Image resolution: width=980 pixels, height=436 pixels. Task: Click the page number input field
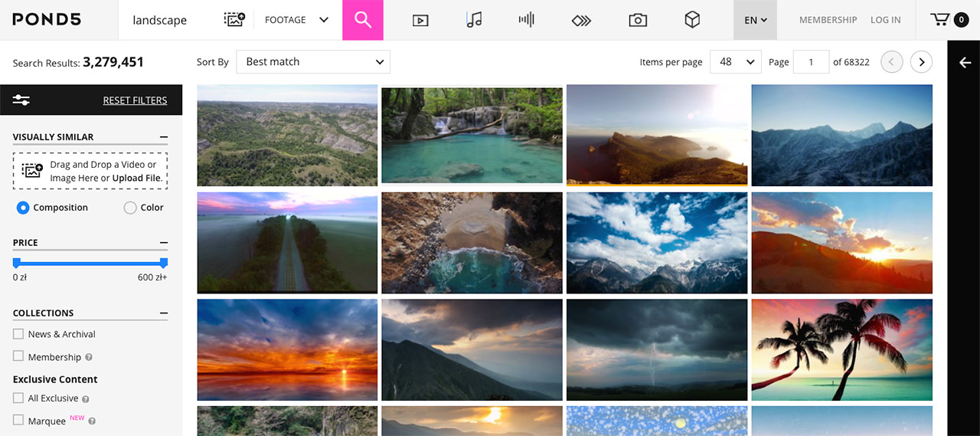pos(811,62)
